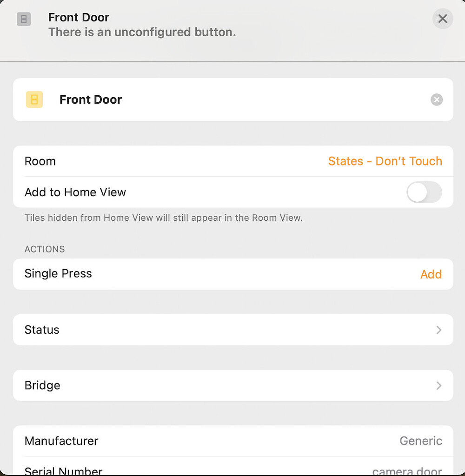Clear the device name using the x icon
This screenshot has width=465, height=476.
coord(436,99)
